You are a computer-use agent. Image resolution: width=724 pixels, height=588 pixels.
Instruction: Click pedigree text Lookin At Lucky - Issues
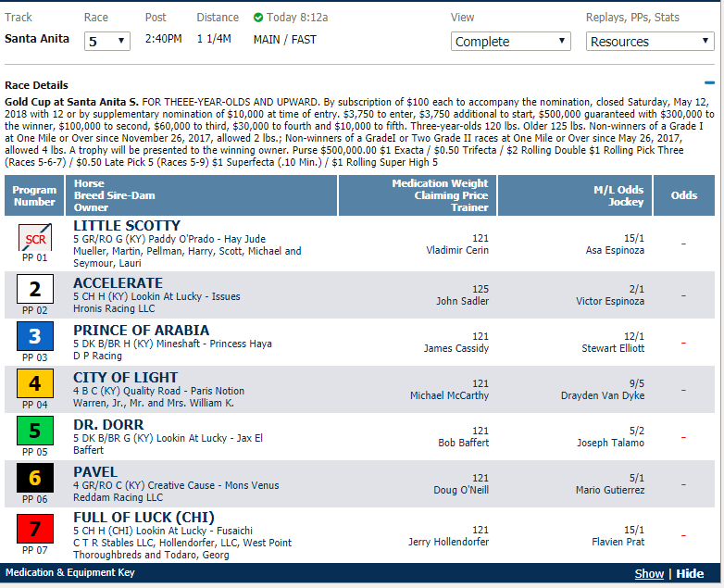point(185,296)
